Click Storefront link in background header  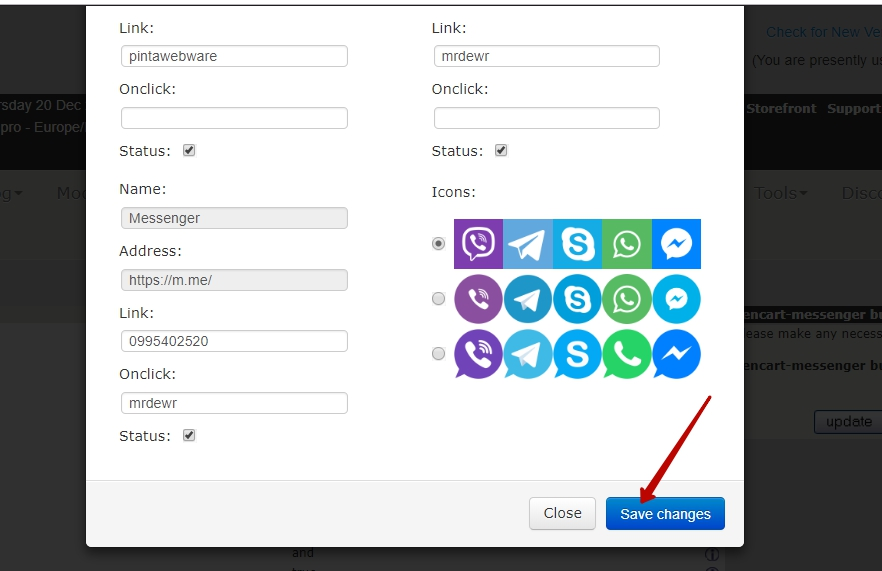781,109
